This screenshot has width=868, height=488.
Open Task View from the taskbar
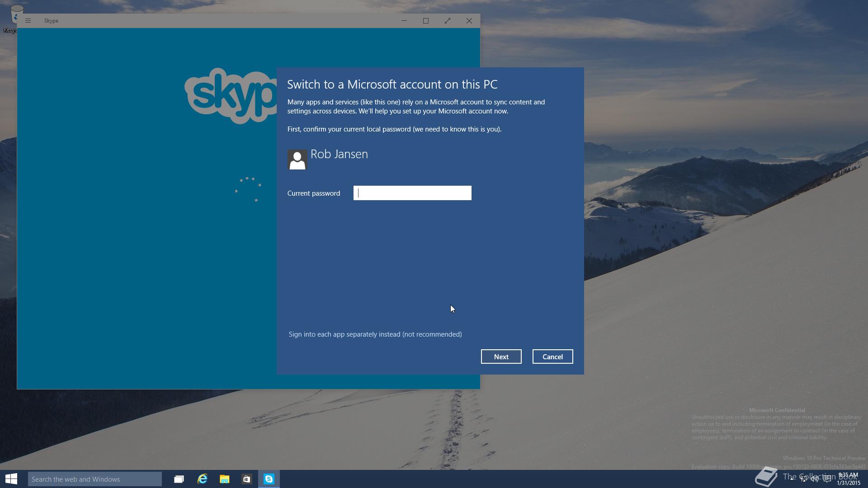pyautogui.click(x=179, y=479)
